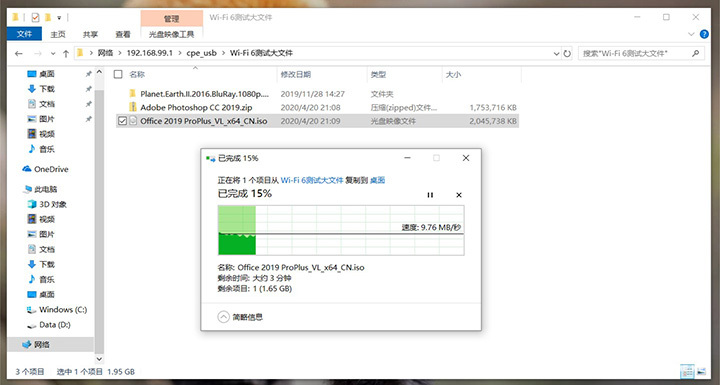The height and width of the screenshot is (385, 720).
Task: Click the folder icon in the address bar
Action: pyautogui.click(x=79, y=53)
